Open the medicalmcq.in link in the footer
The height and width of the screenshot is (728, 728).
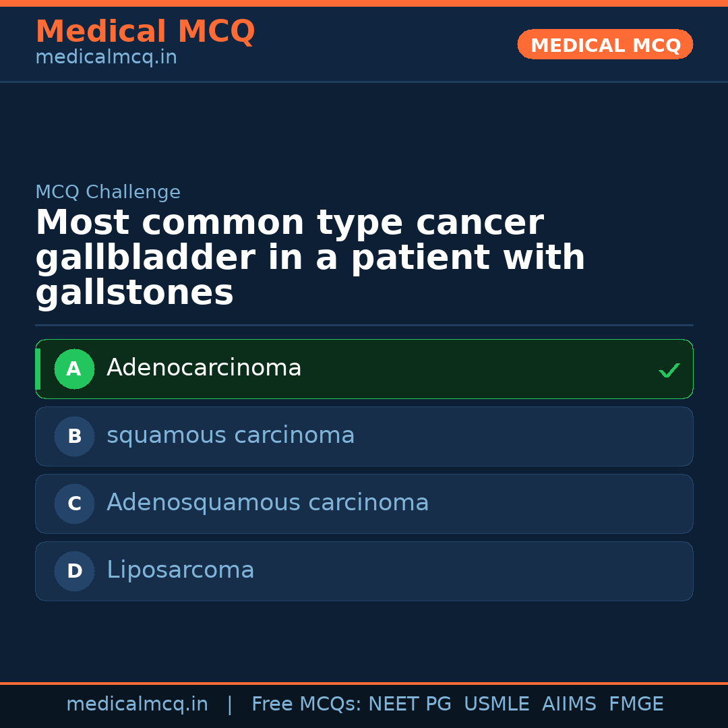click(137, 704)
